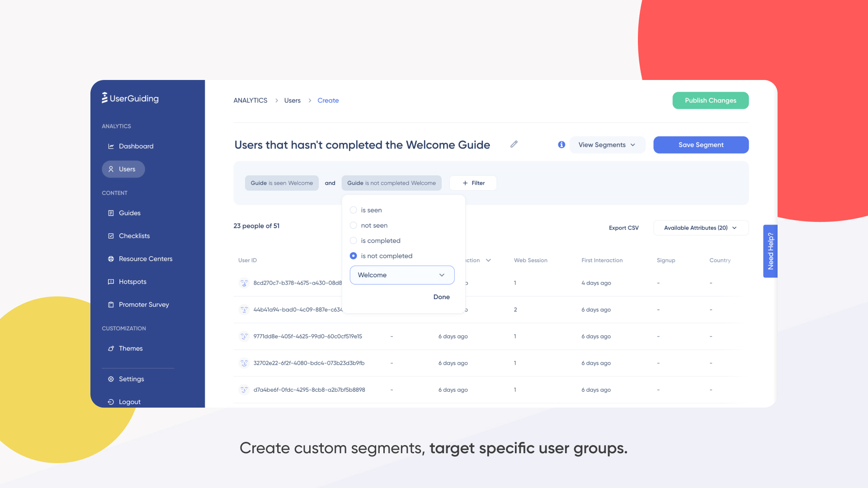Click the Logout arrow icon
The image size is (868, 488).
pyautogui.click(x=111, y=402)
